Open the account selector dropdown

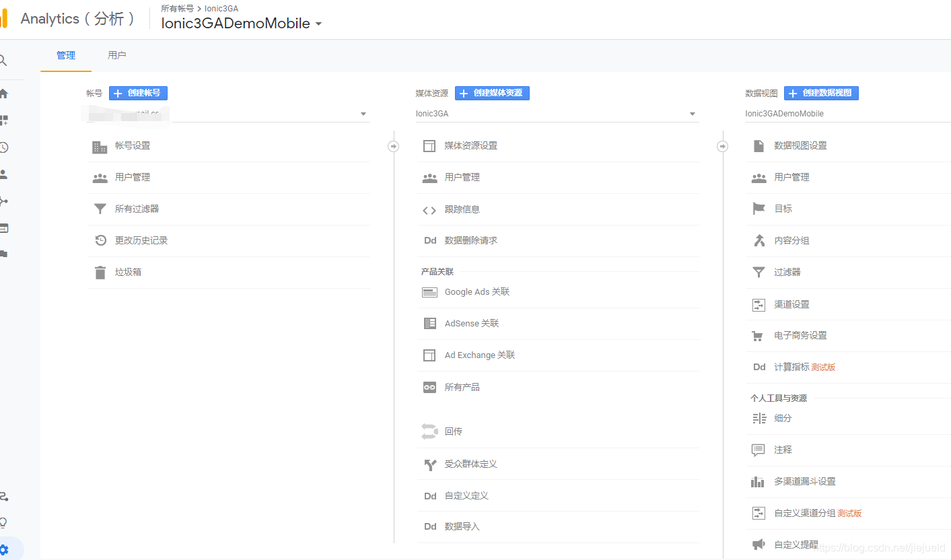click(228, 114)
